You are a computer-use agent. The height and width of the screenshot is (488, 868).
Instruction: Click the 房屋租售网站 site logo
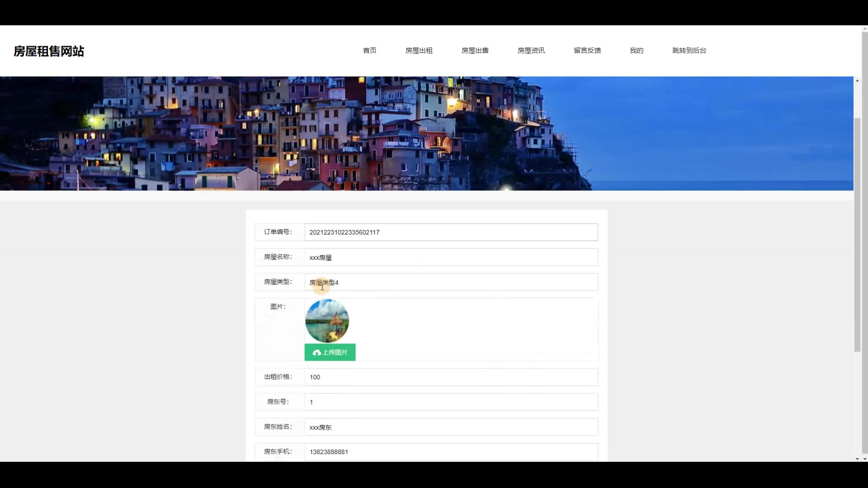(49, 51)
